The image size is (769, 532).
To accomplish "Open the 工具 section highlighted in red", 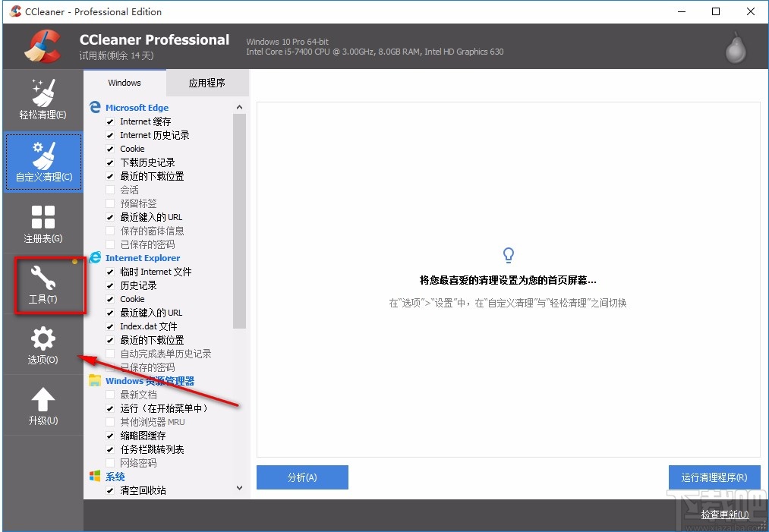I will 43,284.
